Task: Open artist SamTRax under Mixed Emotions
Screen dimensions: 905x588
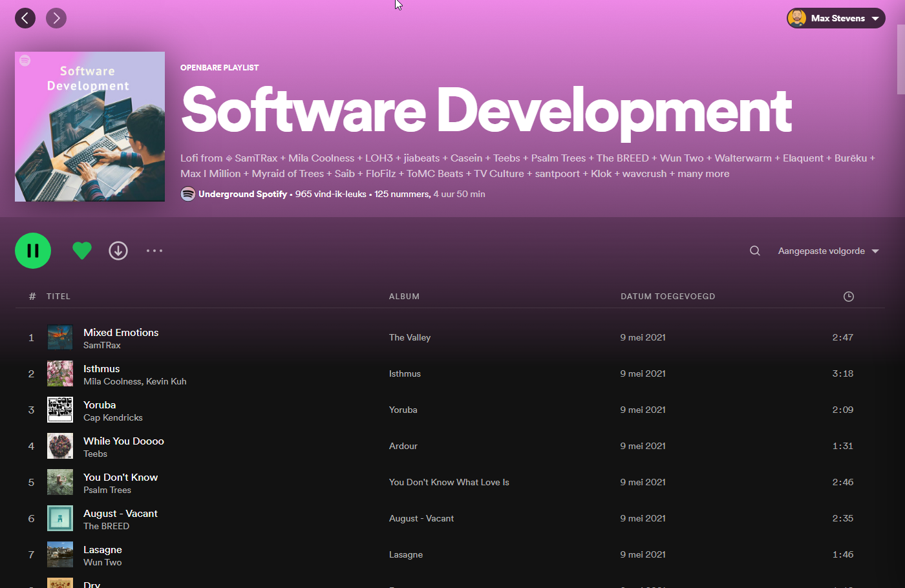Action: [102, 346]
